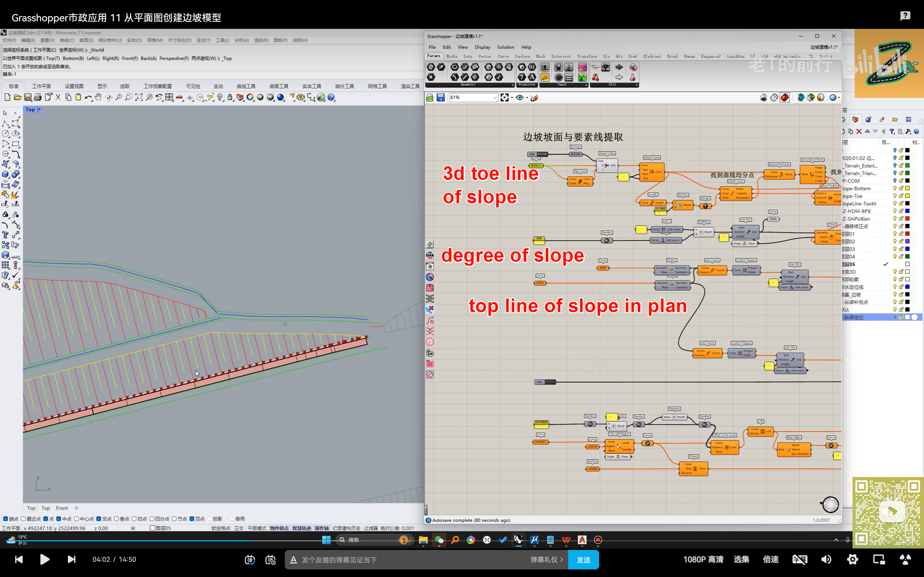The image size is (924, 577).
Task: Open the eye preview settings dropdown arrow
Action: point(527,98)
